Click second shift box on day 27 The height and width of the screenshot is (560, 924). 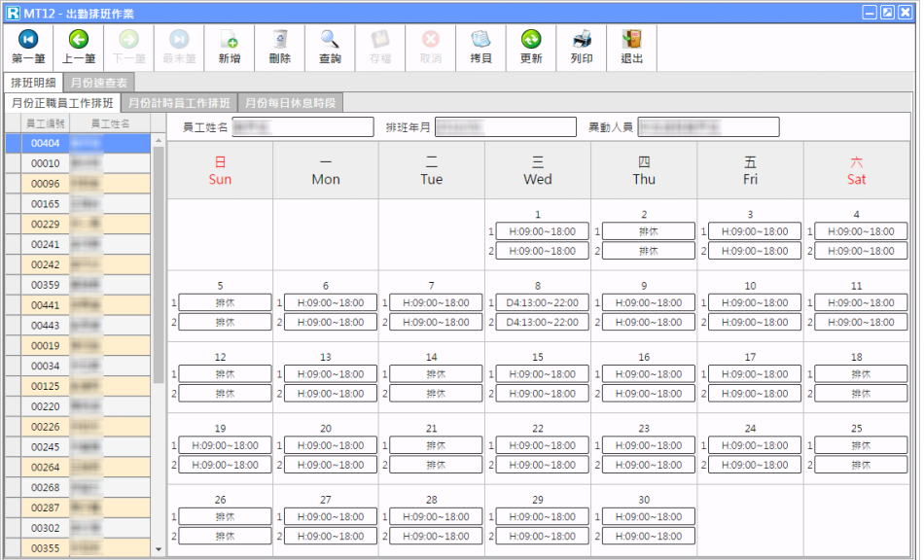point(331,536)
